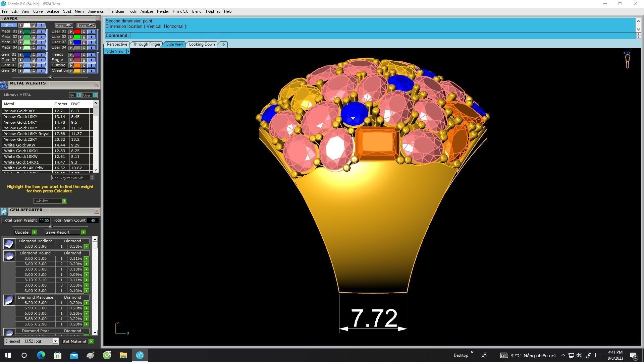The width and height of the screenshot is (644, 362).
Task: Open the T-Splines menu
Action: [x=212, y=11]
